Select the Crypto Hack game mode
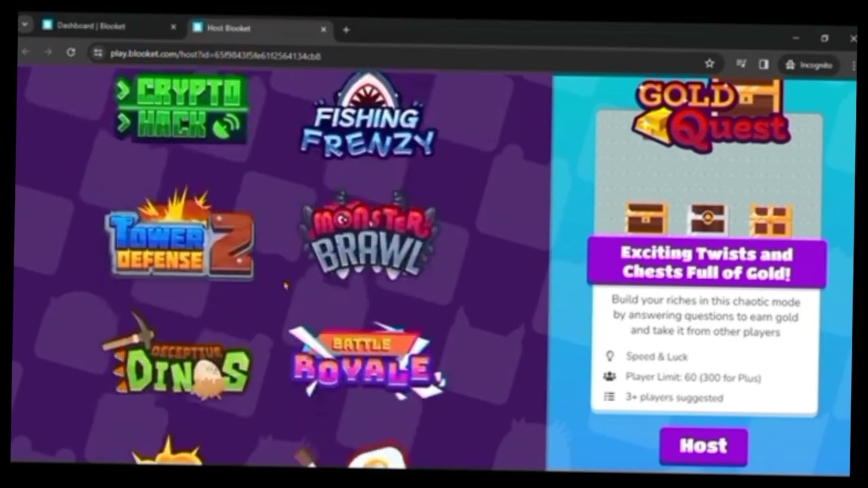This screenshot has width=868, height=488. (181, 108)
